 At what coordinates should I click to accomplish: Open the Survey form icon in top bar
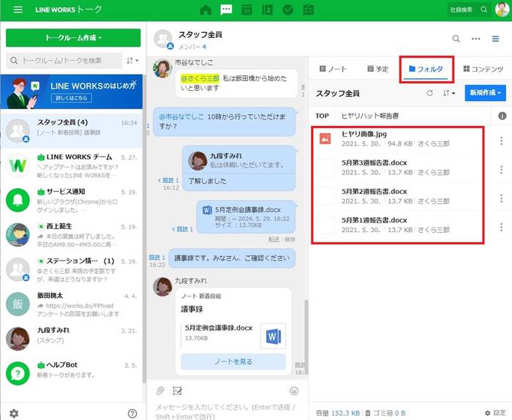[308, 10]
